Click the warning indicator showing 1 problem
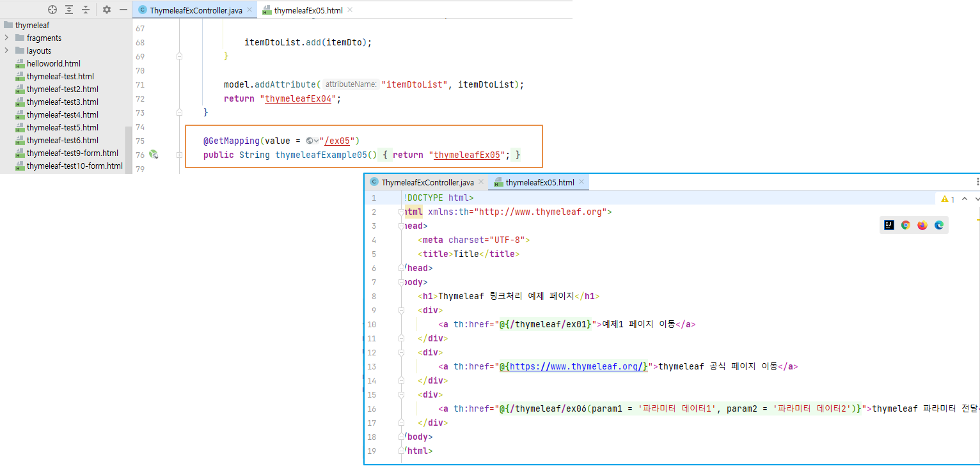980x466 pixels. (x=945, y=199)
